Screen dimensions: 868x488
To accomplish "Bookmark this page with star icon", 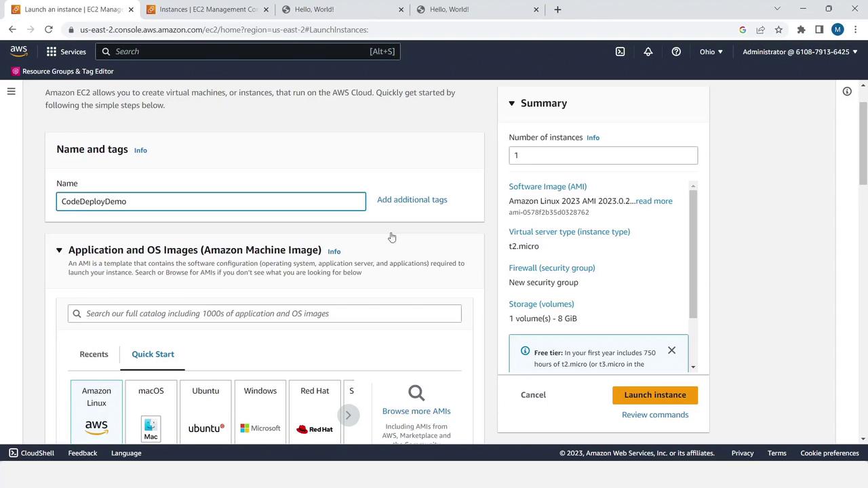I will [778, 30].
